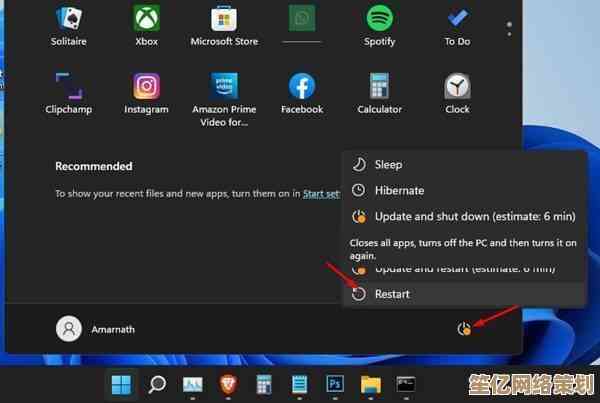Open Photoshop from the taskbar
Viewport: 600px width, 403px height.
(335, 385)
